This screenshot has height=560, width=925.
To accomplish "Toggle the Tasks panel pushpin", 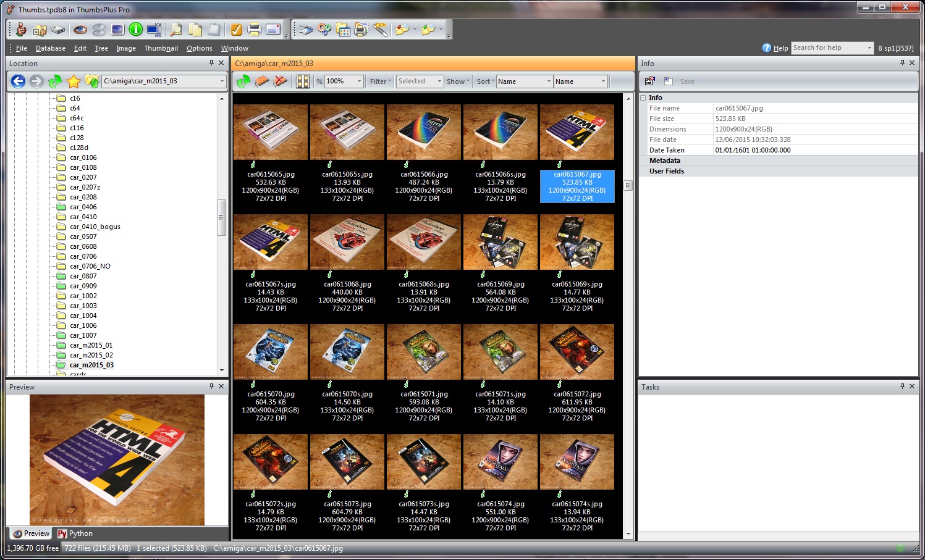I will [902, 387].
